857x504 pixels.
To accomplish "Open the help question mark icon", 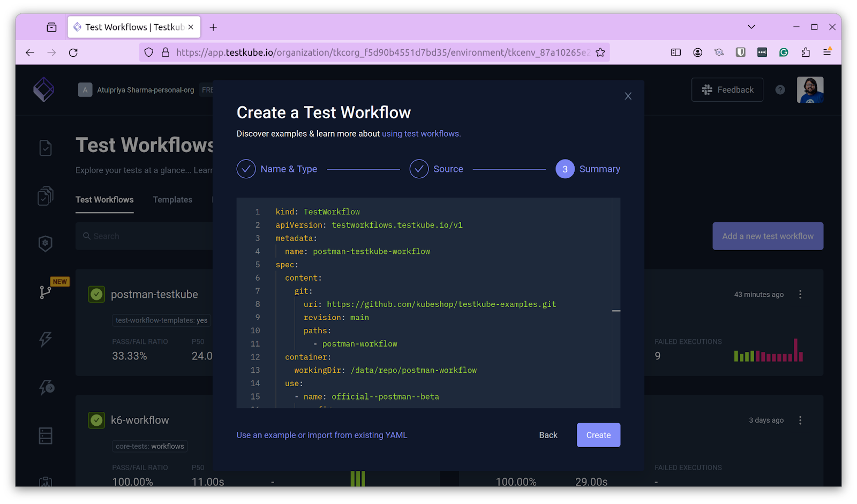I will (x=780, y=90).
